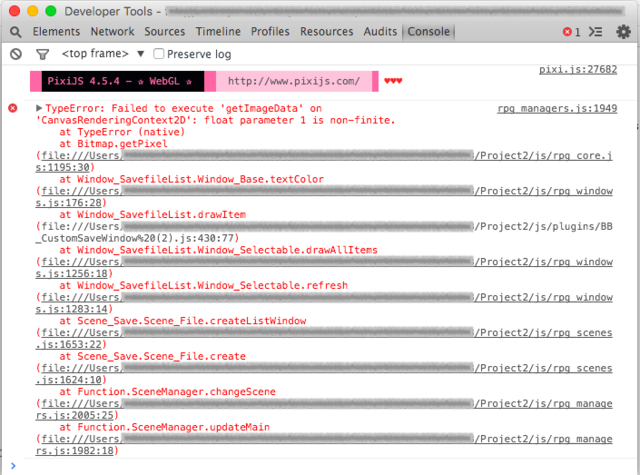The image size is (640, 475).
Task: Open rpg_windows.js link under Window_Base.textColor
Action: 324,197
